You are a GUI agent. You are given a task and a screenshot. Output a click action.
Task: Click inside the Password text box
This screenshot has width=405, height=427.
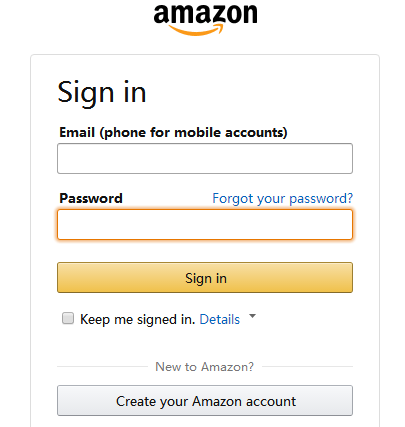(205, 224)
